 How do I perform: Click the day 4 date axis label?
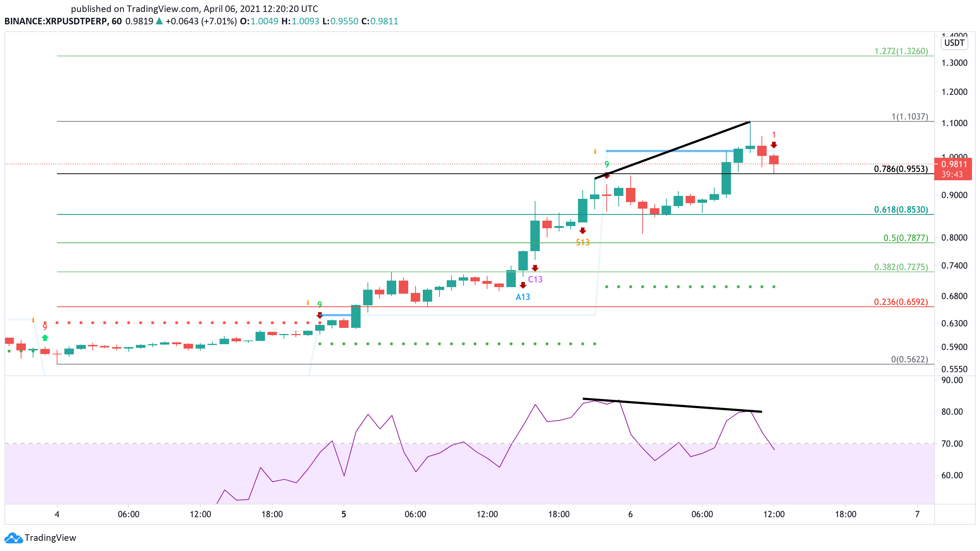coord(57,514)
